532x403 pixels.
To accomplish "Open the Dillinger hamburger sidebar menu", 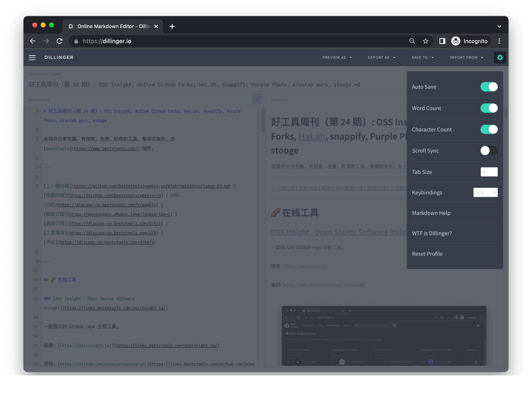I will (x=32, y=57).
